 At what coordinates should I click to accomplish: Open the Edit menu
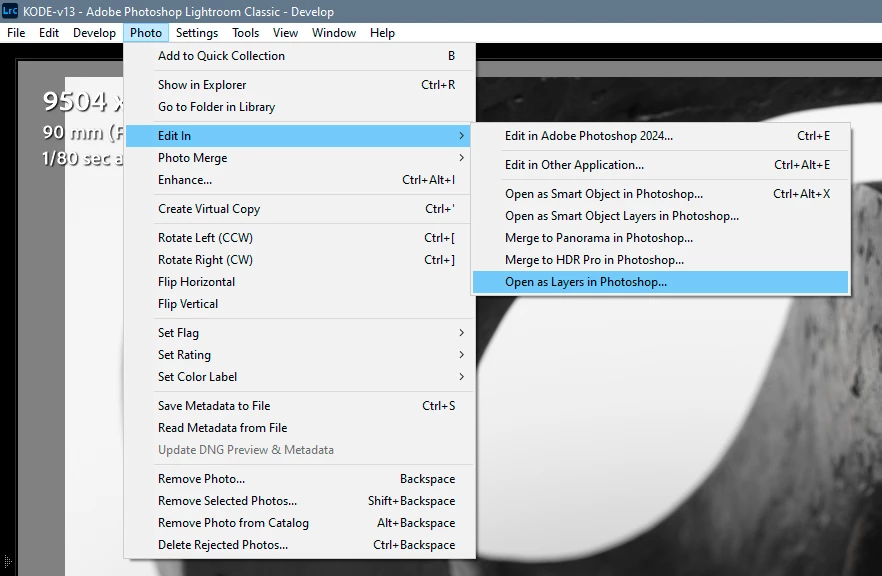coord(49,33)
